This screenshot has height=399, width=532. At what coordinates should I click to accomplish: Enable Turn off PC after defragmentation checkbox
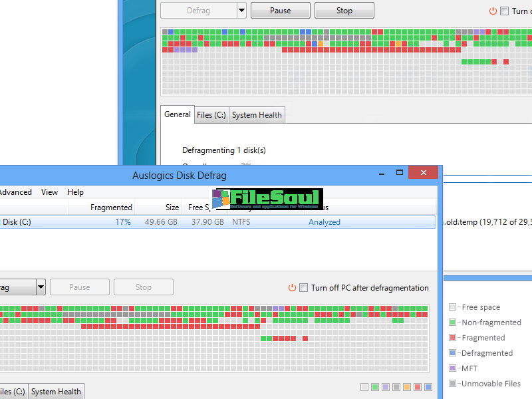pyautogui.click(x=304, y=288)
